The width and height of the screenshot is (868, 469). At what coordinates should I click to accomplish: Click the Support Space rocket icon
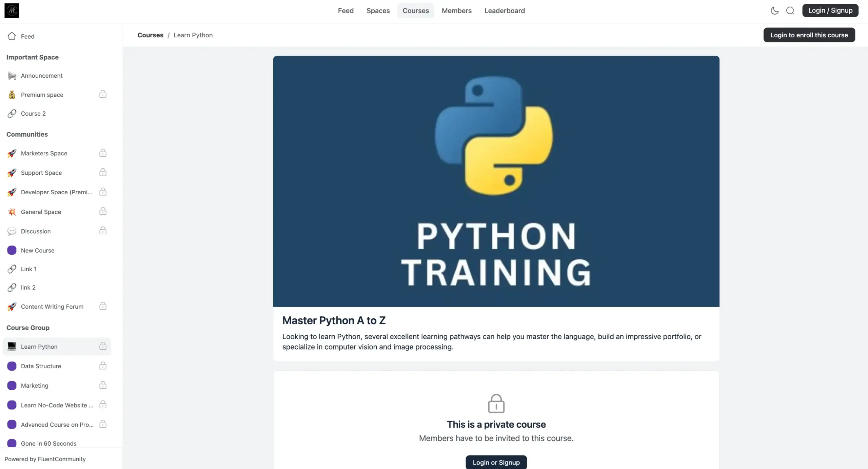pos(12,173)
